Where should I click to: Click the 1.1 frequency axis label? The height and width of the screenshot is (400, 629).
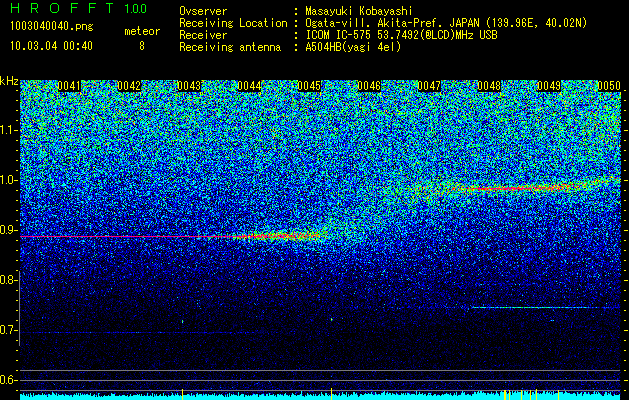click(x=7, y=130)
